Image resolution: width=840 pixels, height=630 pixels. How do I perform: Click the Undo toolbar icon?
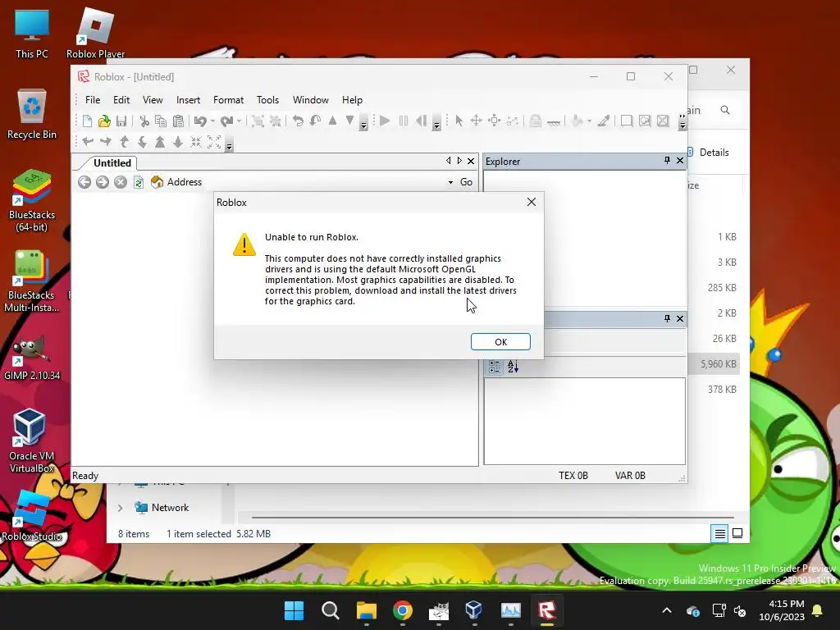pos(200,121)
